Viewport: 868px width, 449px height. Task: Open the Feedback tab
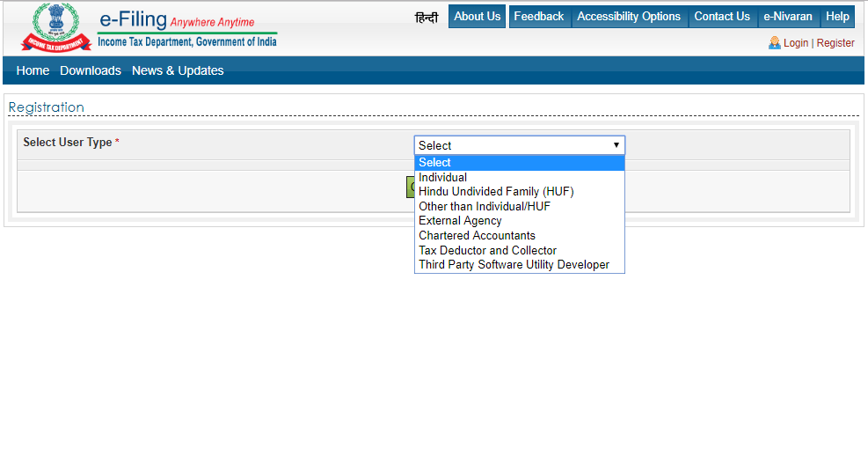[539, 17]
